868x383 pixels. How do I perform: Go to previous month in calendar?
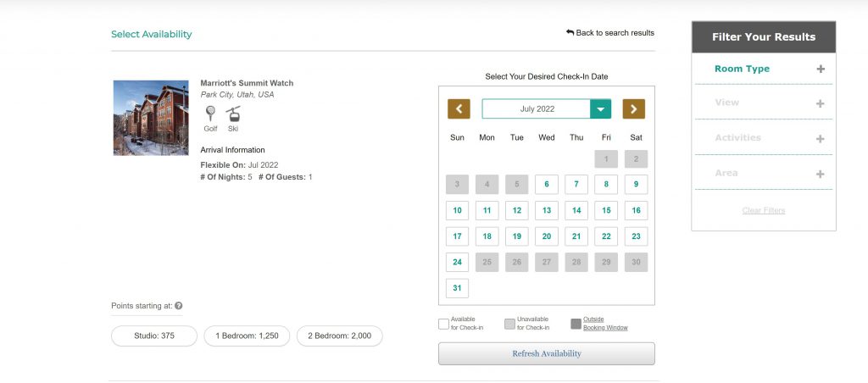click(x=459, y=108)
